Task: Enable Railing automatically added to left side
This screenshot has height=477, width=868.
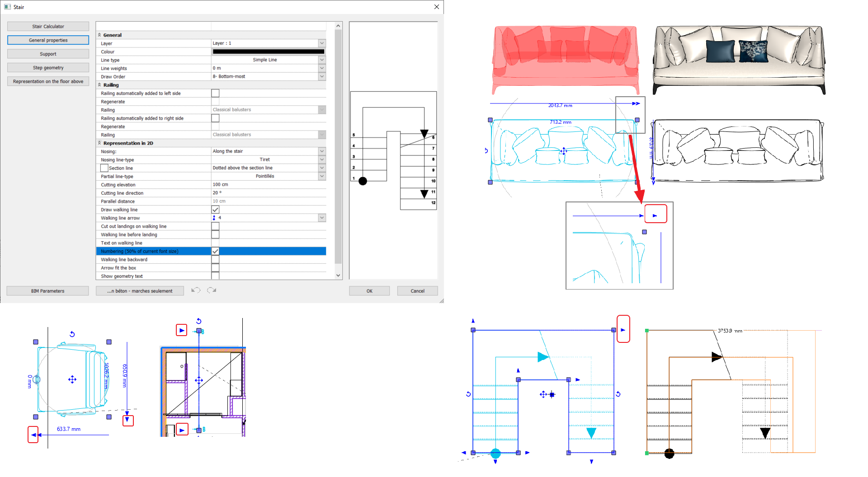Action: [215, 93]
